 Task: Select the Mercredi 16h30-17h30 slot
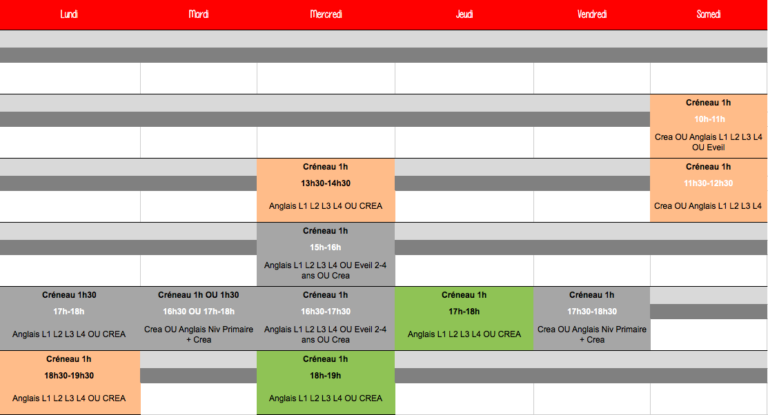tap(325, 311)
